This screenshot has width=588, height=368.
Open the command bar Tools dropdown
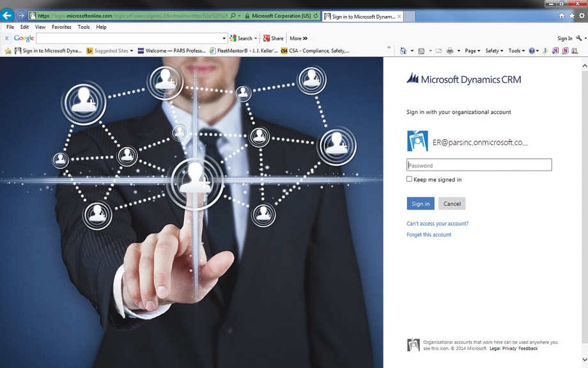[516, 50]
